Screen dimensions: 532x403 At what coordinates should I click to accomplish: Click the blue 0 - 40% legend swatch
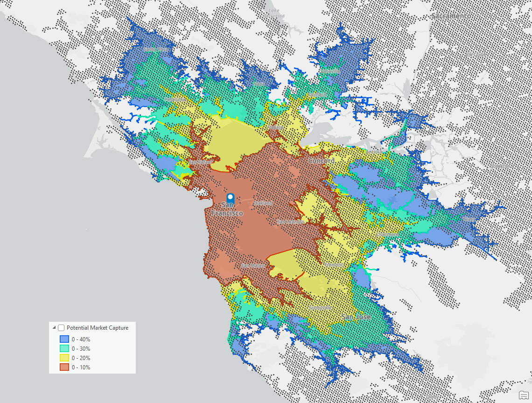tap(64, 339)
